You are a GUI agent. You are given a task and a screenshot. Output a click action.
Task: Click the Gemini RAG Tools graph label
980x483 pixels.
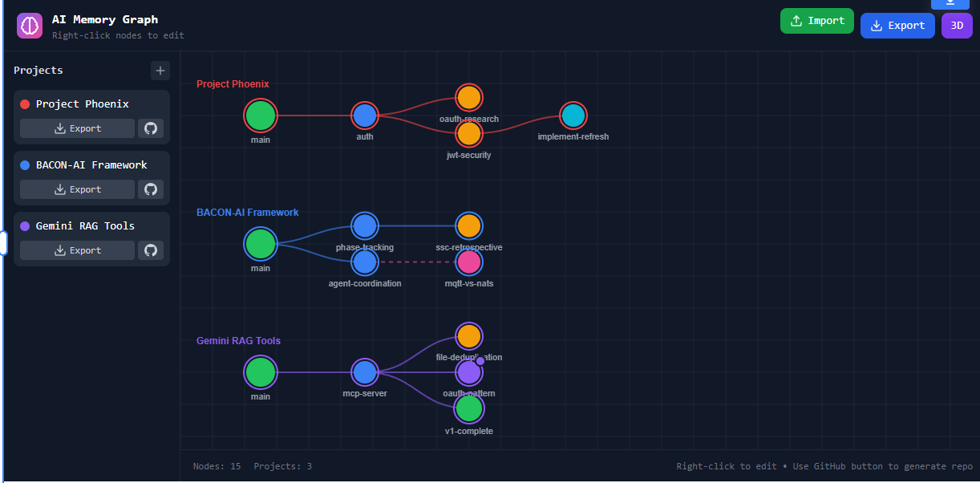coord(238,341)
